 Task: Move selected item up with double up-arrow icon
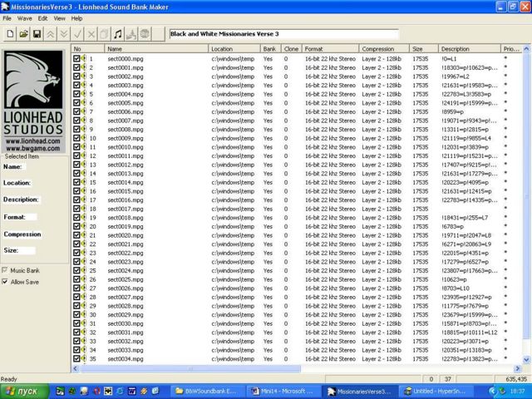[51, 34]
